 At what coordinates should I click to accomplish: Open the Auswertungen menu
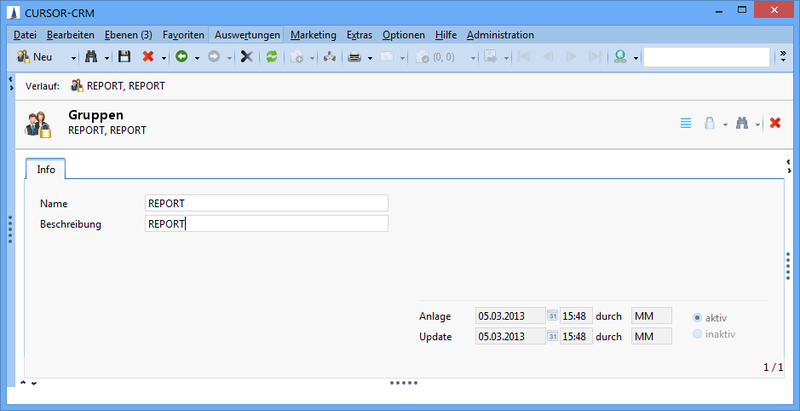coord(248,35)
